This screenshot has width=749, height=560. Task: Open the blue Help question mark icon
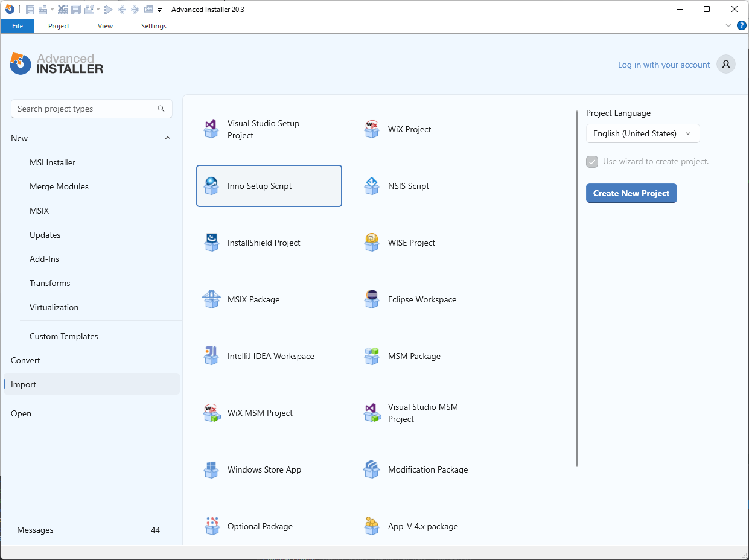[x=742, y=25]
